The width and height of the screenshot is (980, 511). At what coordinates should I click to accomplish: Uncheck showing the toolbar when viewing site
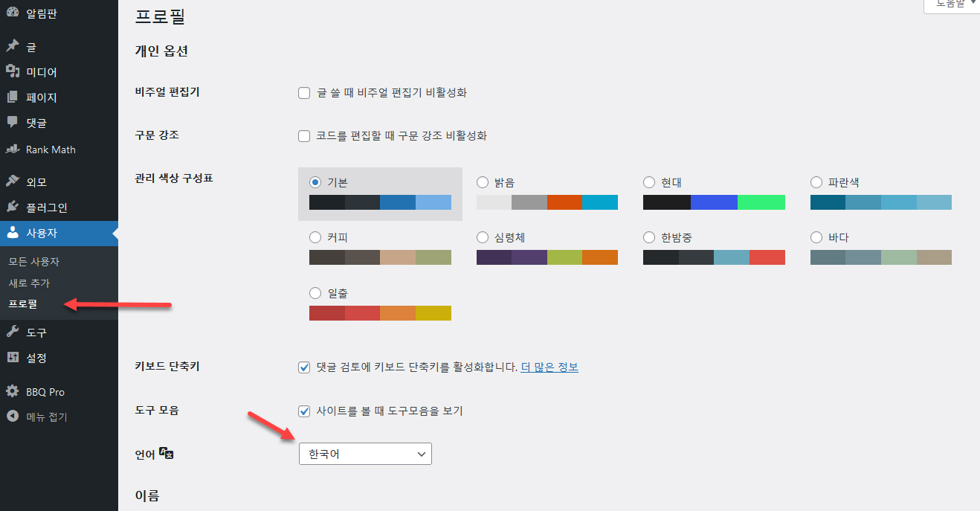click(304, 410)
